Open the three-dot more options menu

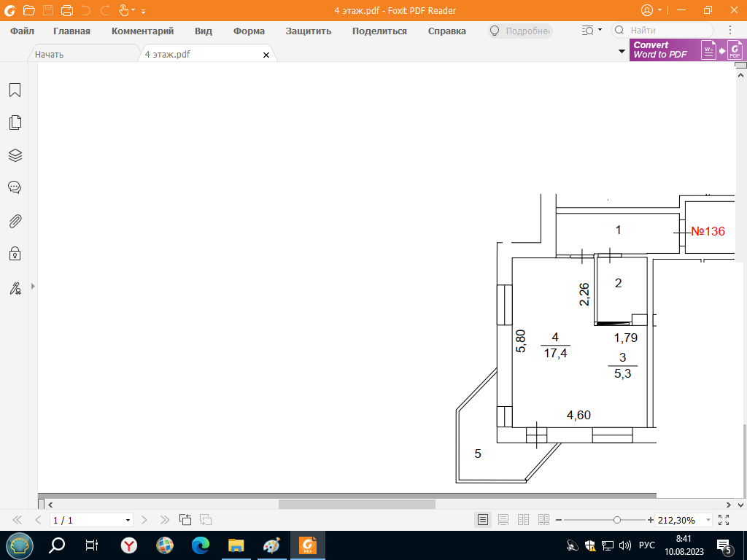point(729,30)
